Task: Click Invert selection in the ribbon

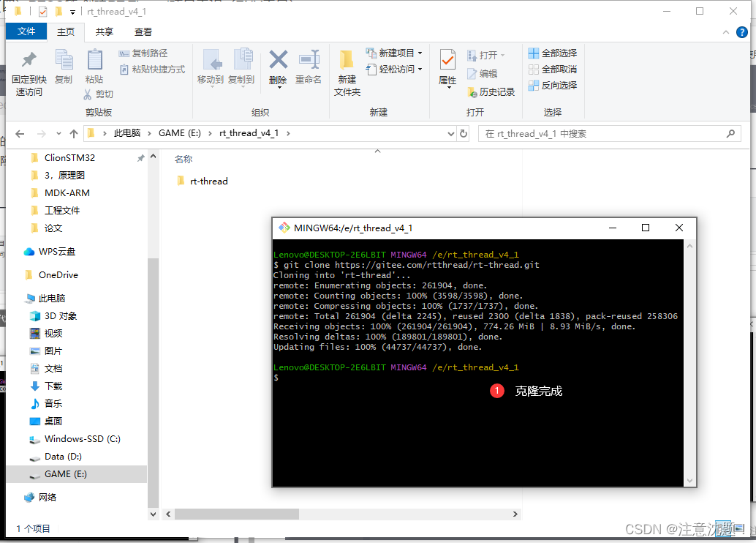Action: (553, 86)
